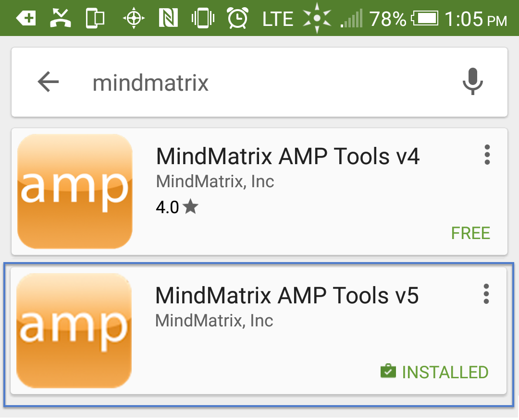This screenshot has height=420, width=519.
Task: Open MindMatrix AMP Tools v5 app icon
Action: [x=74, y=330]
